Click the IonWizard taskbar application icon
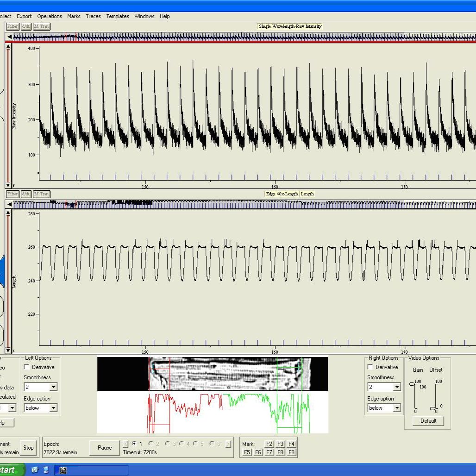Viewport: 476px width, 476px height. (63, 470)
